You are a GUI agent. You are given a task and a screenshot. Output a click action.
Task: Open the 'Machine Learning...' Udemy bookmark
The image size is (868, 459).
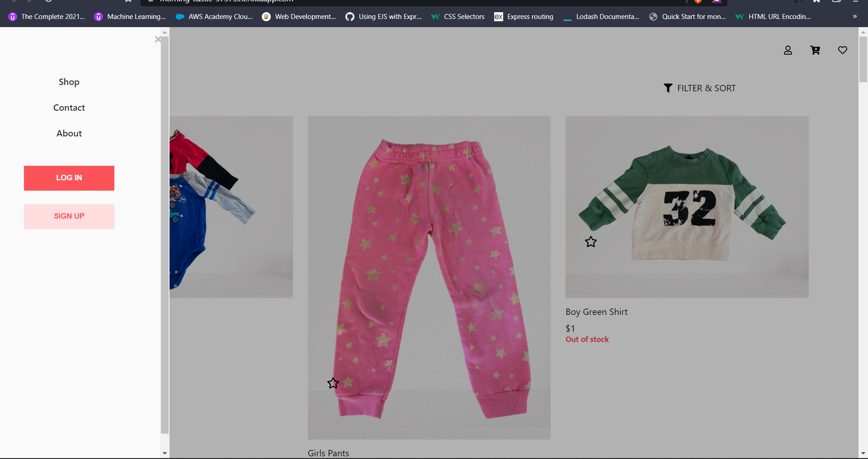[x=130, y=17]
